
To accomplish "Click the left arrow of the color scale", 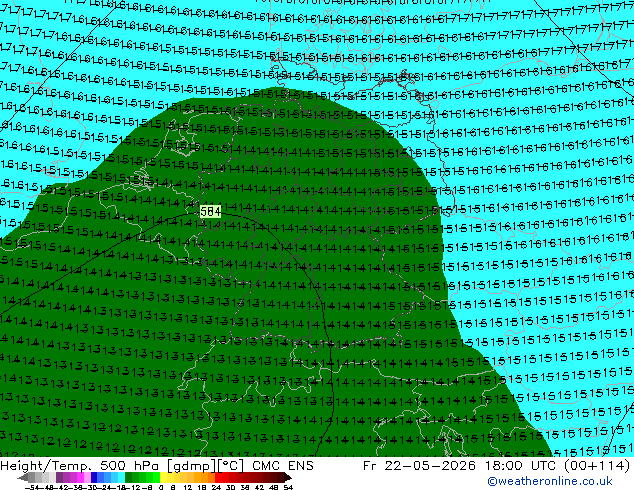I will (23, 477).
